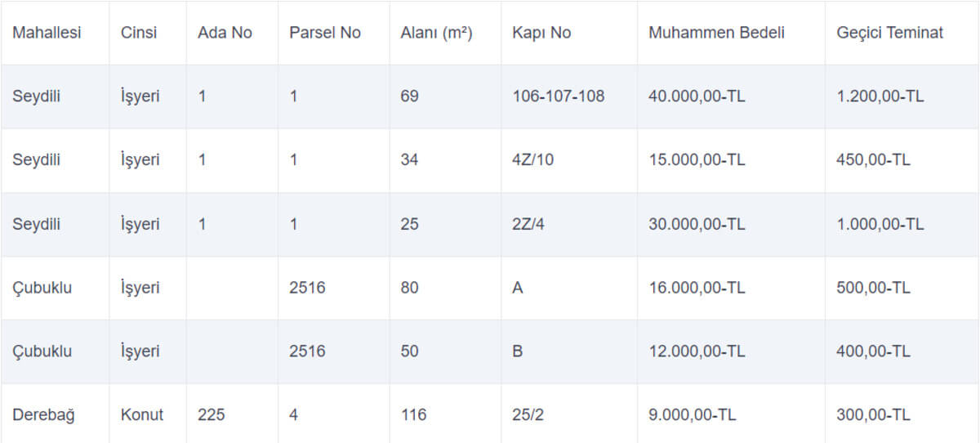Screen dimensions: 980x443
Task: Click the Ada No column header
Action: coord(232,33)
